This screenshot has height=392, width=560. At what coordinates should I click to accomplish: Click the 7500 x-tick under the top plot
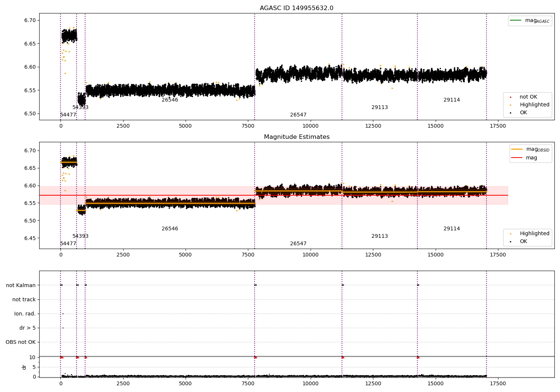[x=248, y=126]
